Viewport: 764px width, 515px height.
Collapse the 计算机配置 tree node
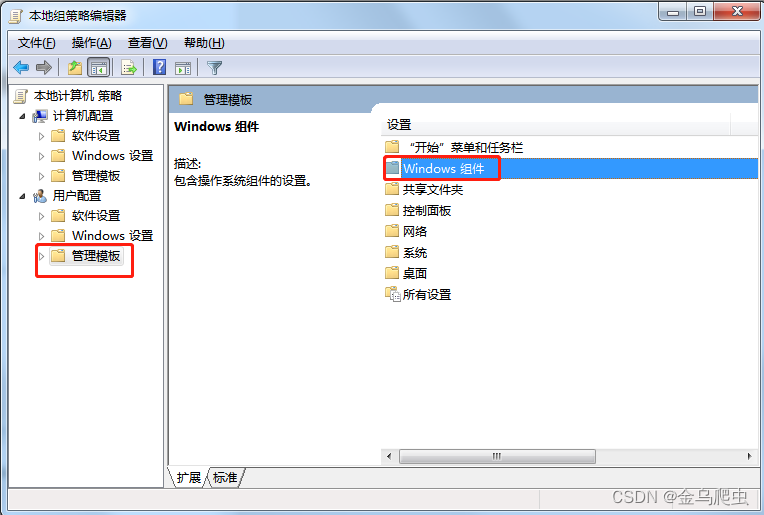coord(22,116)
